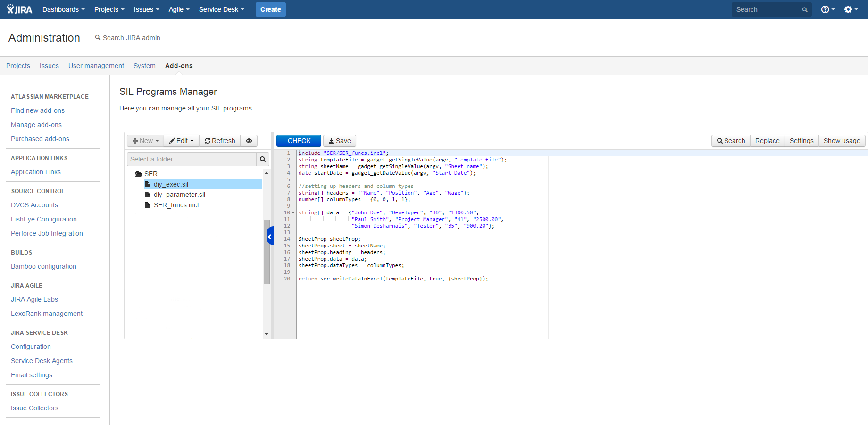The width and height of the screenshot is (868, 425).
Task: Open the Projects dropdown menu
Action: pos(109,9)
